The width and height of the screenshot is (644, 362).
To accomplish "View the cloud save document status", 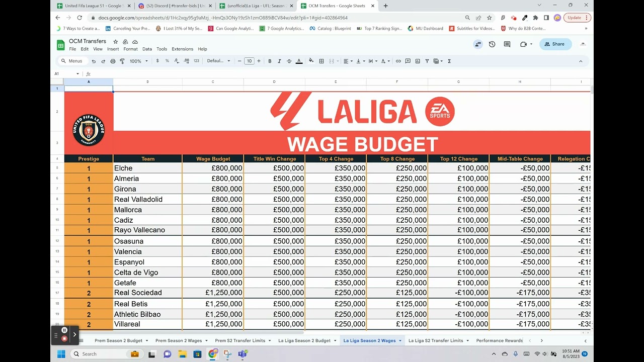I will point(135,42).
